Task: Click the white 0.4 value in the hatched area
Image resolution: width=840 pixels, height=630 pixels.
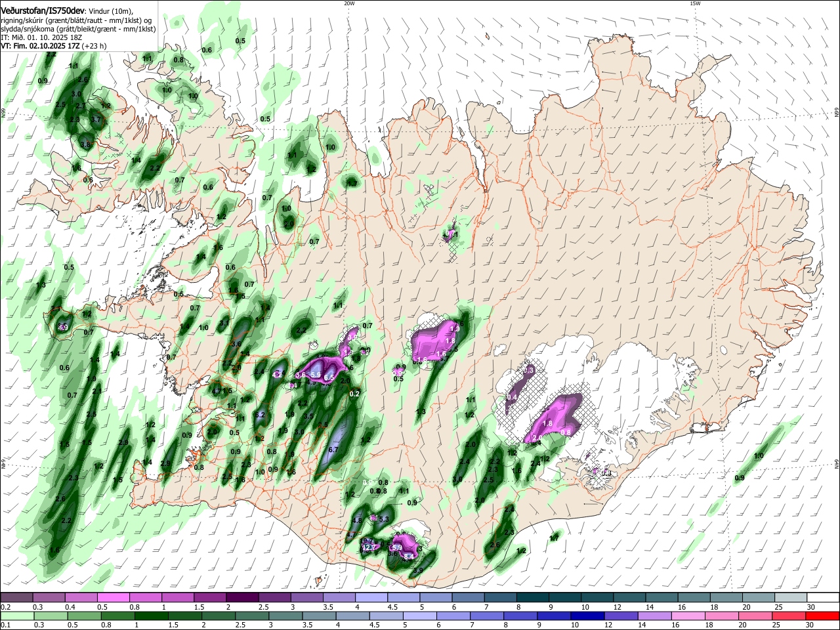Action: click(x=513, y=397)
